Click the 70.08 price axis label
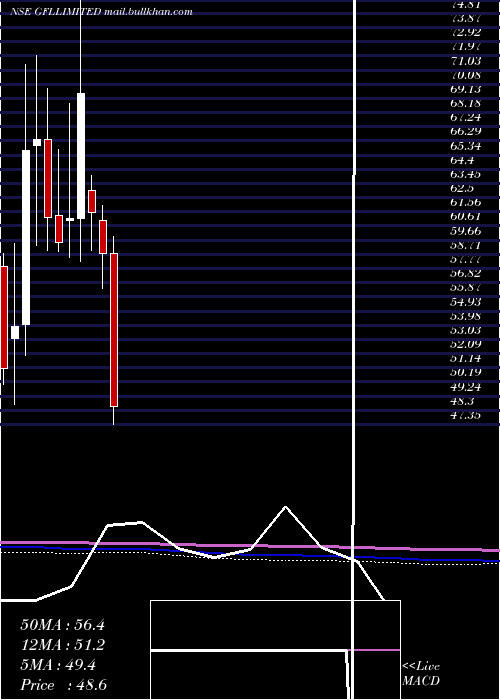This screenshot has height=700, width=500. tap(466, 75)
